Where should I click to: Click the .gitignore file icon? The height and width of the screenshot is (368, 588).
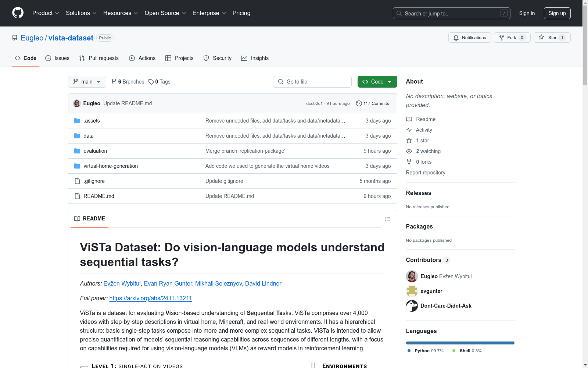pyautogui.click(x=77, y=181)
